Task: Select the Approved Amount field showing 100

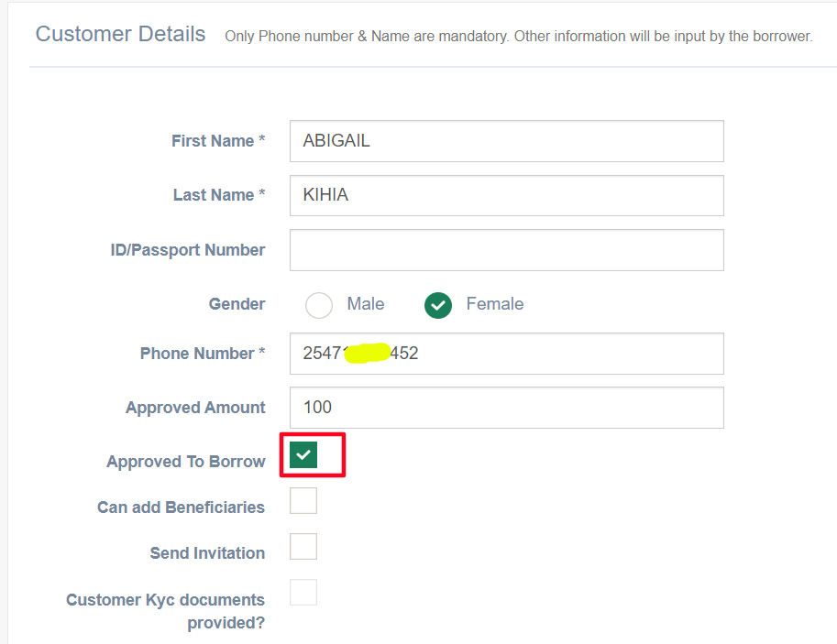Action: click(x=506, y=408)
